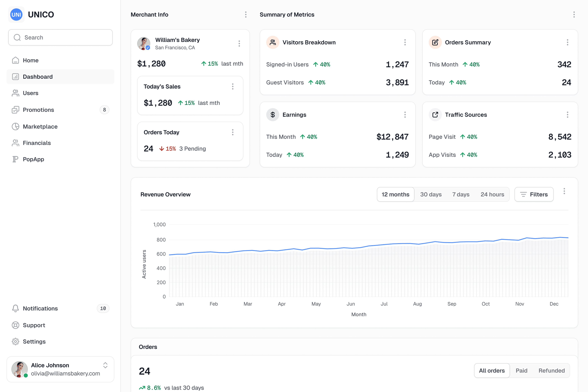Switch to the Paid orders tab
Image resolution: width=588 pixels, height=392 pixels.
click(x=521, y=371)
